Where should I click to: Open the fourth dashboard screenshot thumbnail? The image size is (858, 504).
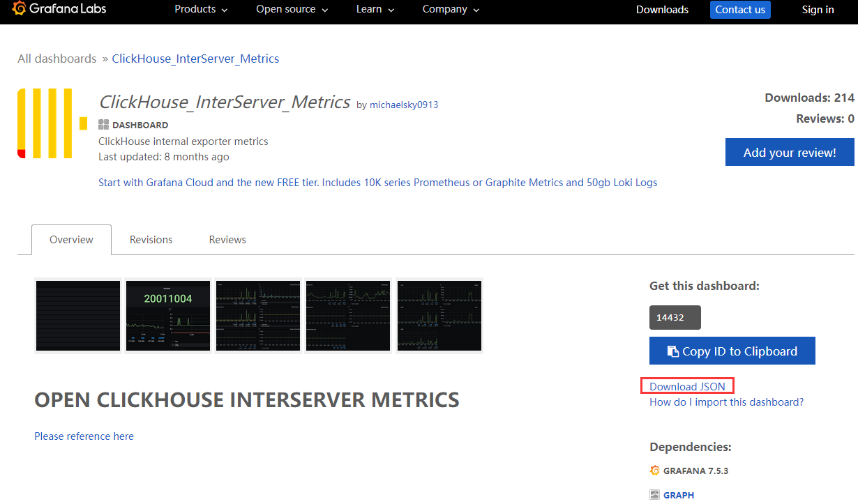(x=348, y=316)
